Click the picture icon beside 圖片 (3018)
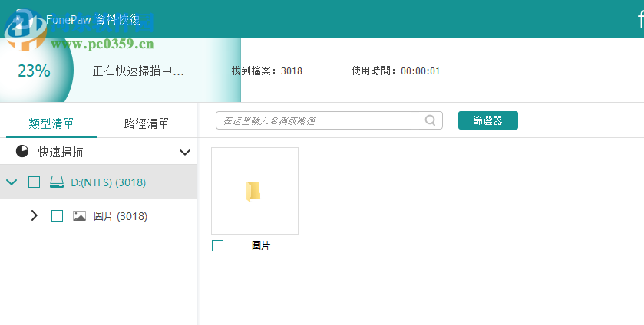Screen dimensions: 644x325 (79, 216)
